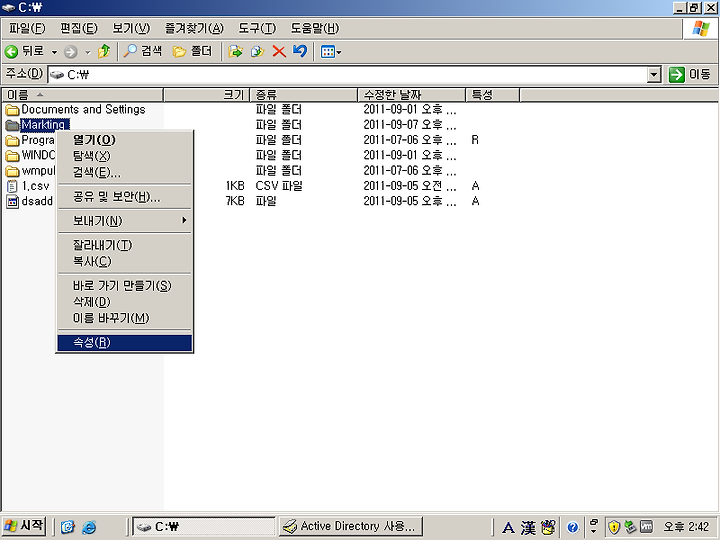
Task: Click the Forward arrow toolbar icon
Action: 70,52
